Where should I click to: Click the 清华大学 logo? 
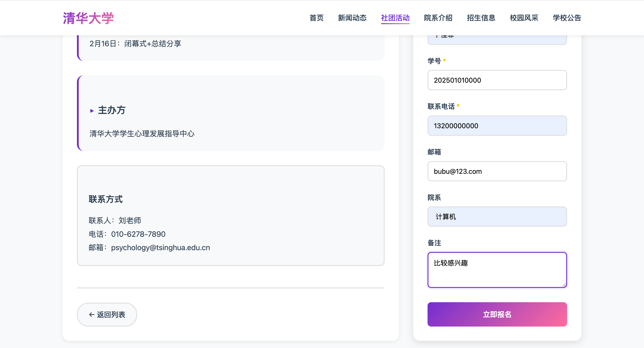[88, 18]
